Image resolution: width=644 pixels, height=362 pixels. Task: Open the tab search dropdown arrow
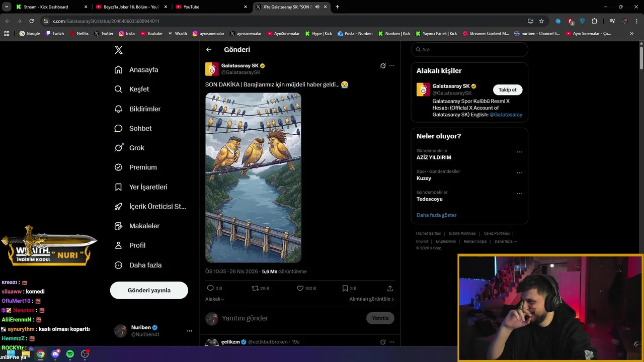[x=7, y=7]
